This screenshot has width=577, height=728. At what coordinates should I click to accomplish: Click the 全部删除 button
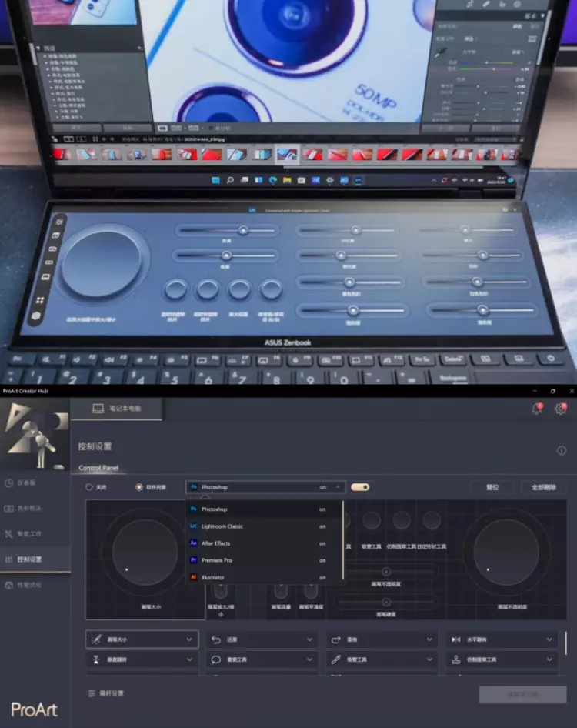tap(544, 487)
